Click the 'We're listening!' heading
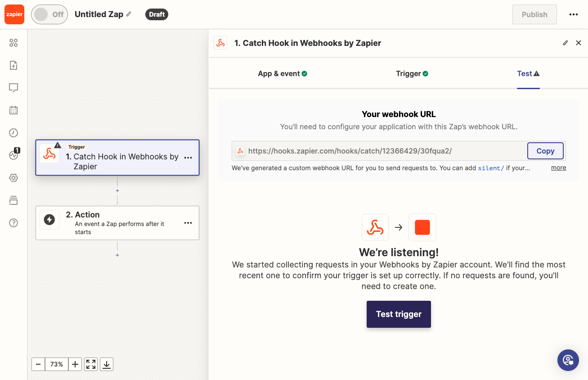Screen dimensions: 588x380 pyautogui.click(x=399, y=252)
